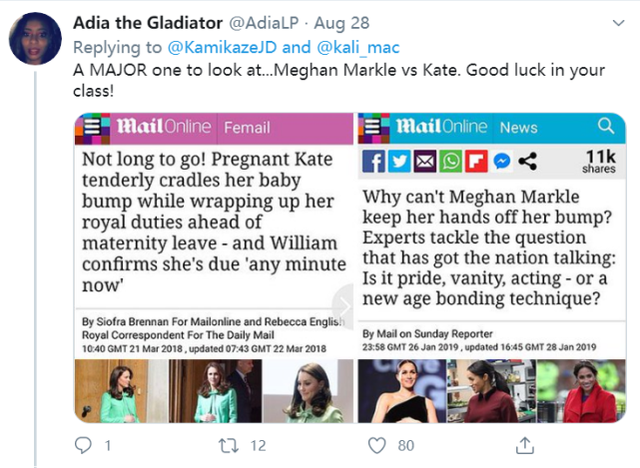640x468 pixels.
Task: Click the email share icon
Action: coord(423,161)
